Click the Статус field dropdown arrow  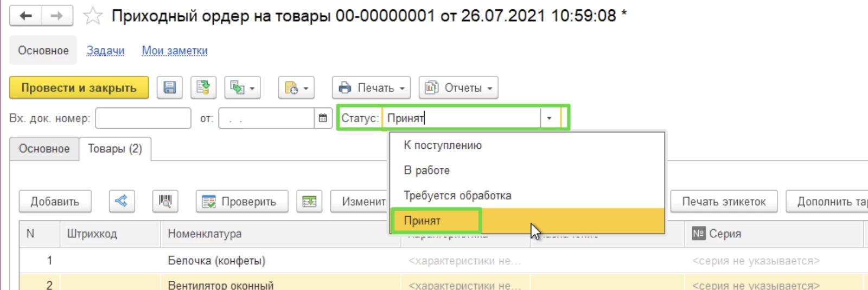[549, 118]
